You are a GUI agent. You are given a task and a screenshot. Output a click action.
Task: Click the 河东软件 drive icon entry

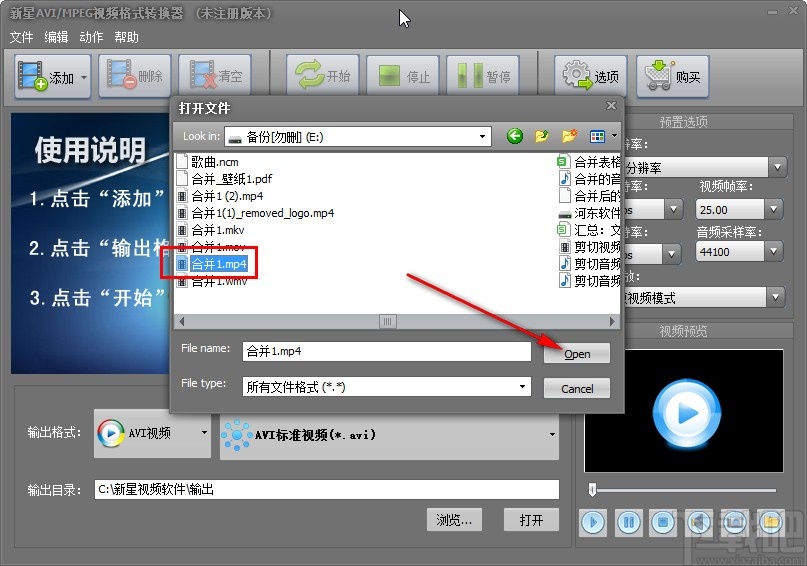click(x=565, y=213)
